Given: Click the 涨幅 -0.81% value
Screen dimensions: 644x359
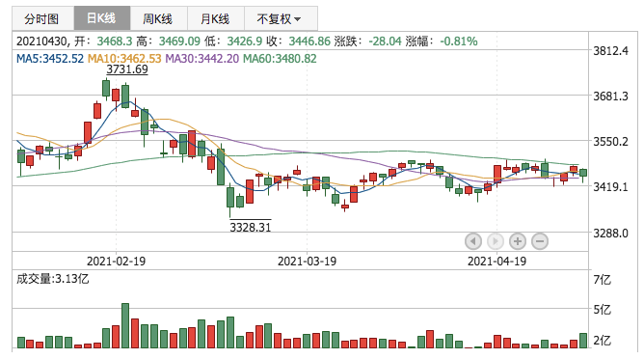Looking at the screenshot, I should (x=459, y=41).
